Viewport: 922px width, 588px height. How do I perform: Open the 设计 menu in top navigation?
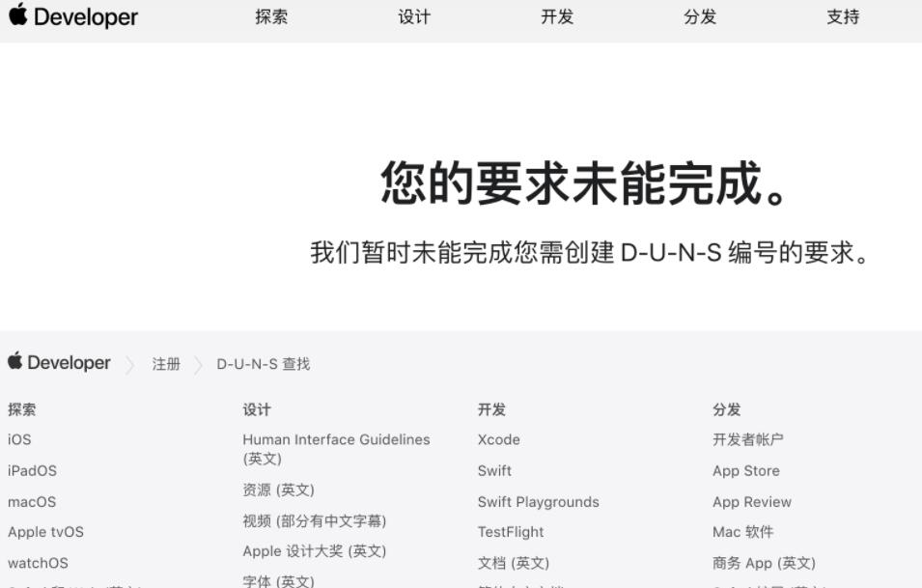click(x=414, y=16)
